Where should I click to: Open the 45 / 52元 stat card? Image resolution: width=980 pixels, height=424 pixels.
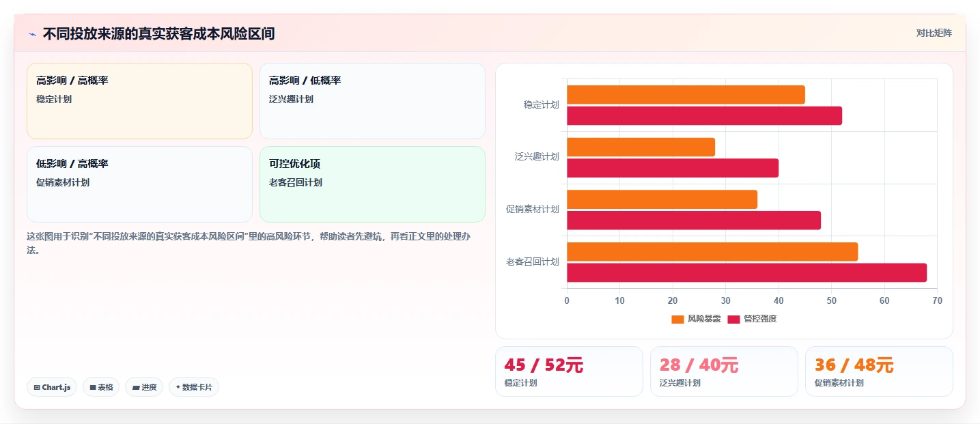569,371
